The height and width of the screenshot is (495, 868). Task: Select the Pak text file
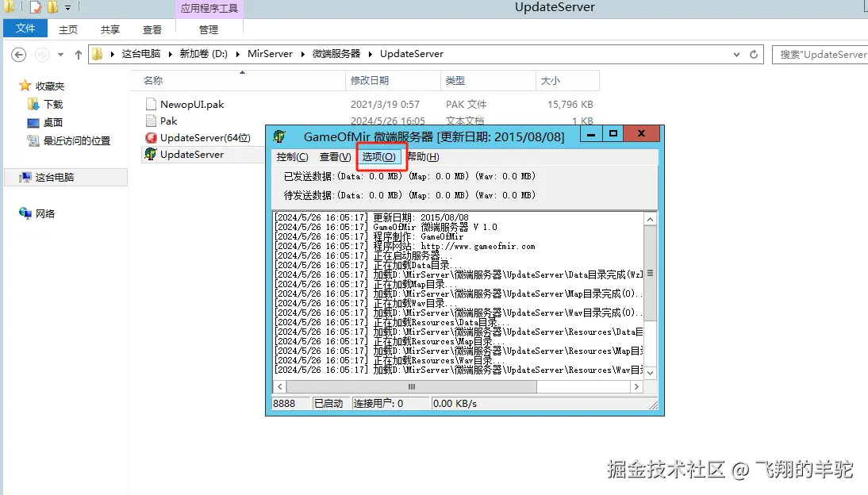(x=168, y=121)
